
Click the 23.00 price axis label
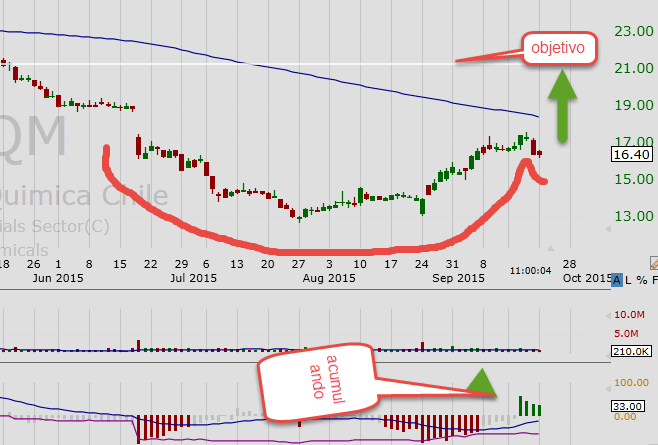pos(634,31)
